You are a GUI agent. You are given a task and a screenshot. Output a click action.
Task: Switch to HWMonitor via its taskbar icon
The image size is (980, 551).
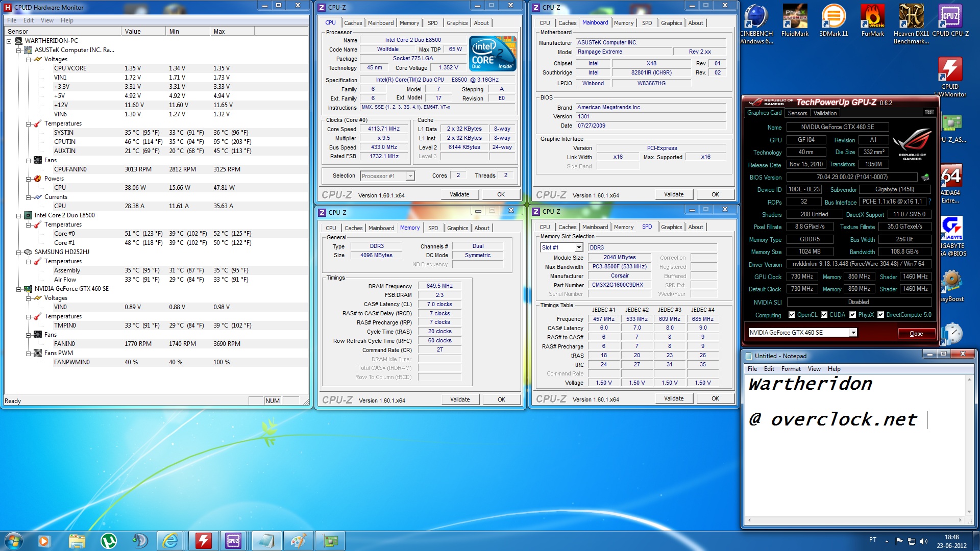click(x=203, y=541)
